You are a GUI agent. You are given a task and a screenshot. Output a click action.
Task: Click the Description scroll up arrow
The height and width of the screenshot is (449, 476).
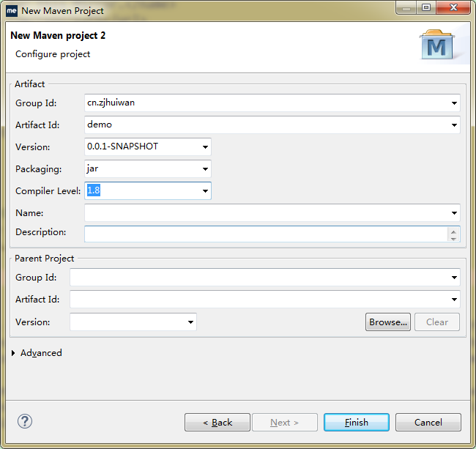pyautogui.click(x=453, y=231)
